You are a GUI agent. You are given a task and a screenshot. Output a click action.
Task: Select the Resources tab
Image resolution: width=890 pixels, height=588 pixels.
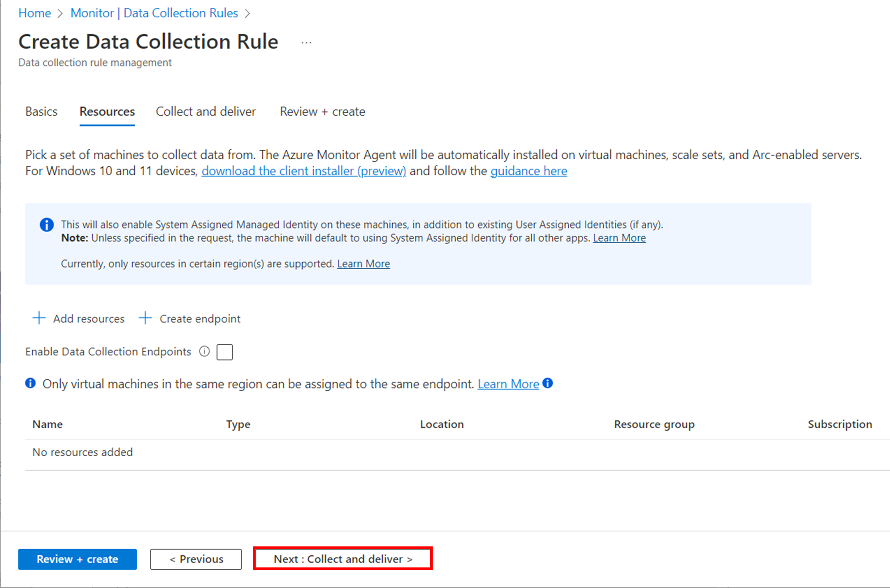tap(106, 112)
